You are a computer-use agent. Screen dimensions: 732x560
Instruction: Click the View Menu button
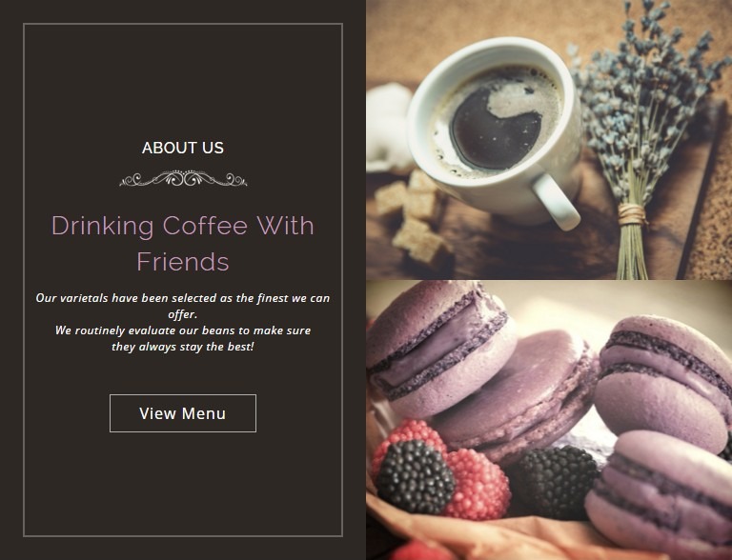(x=183, y=413)
